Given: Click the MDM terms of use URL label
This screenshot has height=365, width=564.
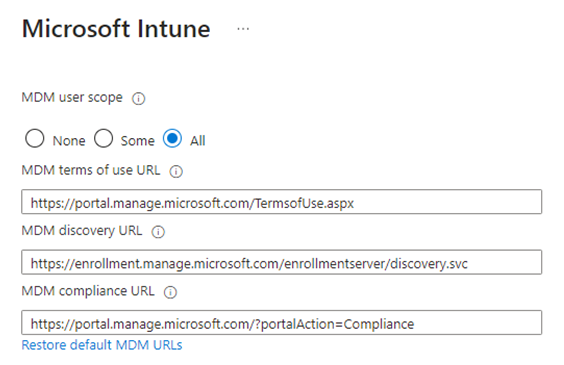Looking at the screenshot, I should [x=91, y=170].
